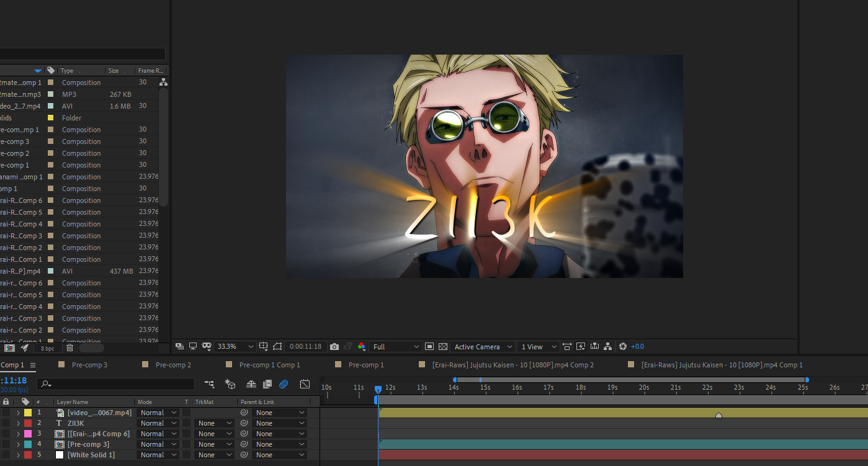Toggle motion blur enable switch in timeline
868x466 pixels.
tap(284, 384)
